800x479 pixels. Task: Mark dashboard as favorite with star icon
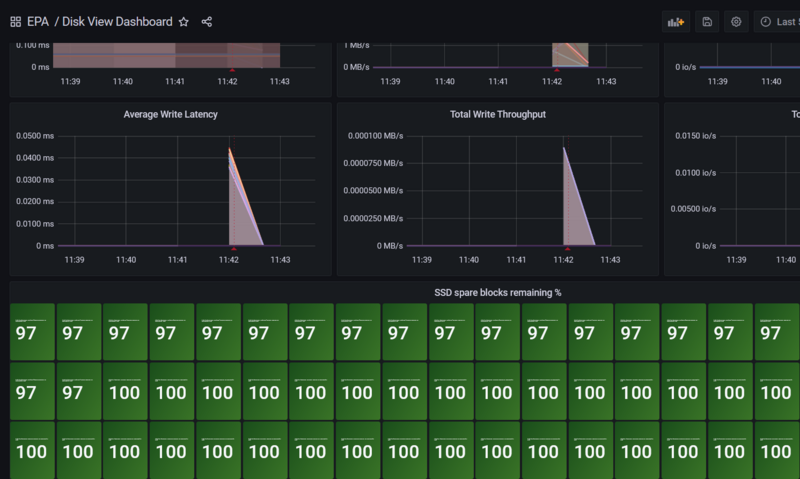point(184,22)
